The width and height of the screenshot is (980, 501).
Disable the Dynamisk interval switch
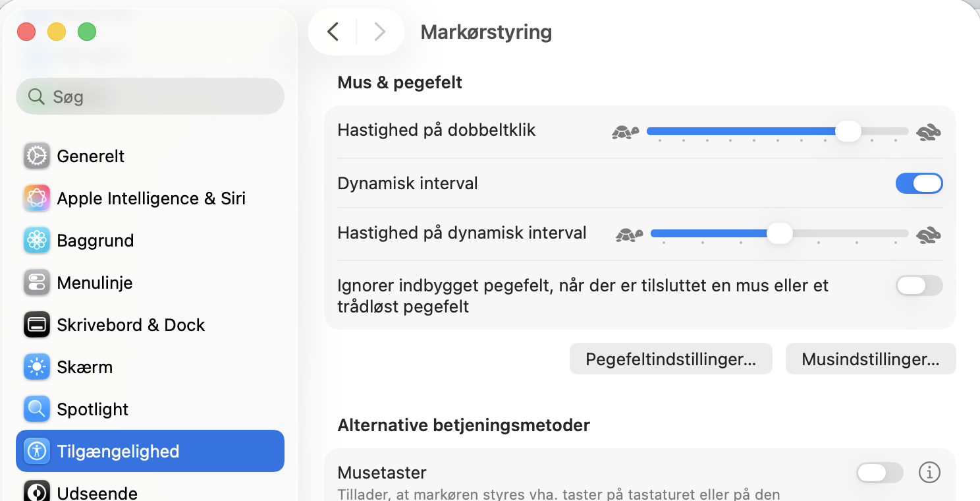(x=919, y=183)
